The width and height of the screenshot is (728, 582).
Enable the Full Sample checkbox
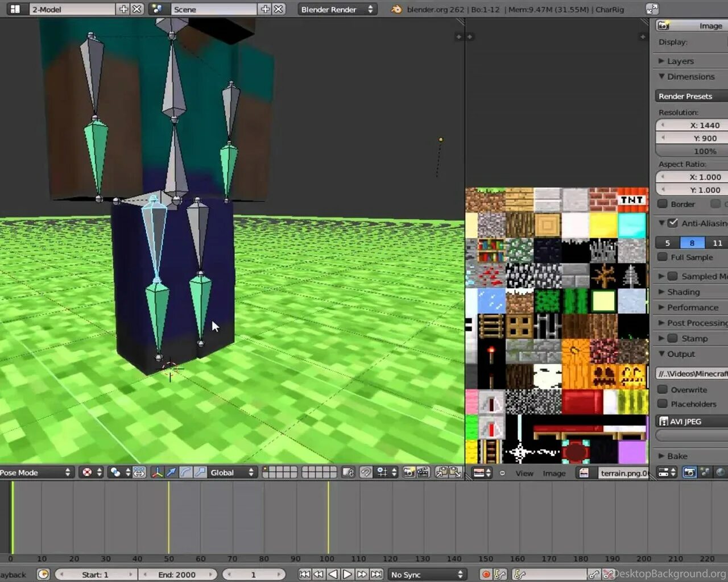click(663, 257)
